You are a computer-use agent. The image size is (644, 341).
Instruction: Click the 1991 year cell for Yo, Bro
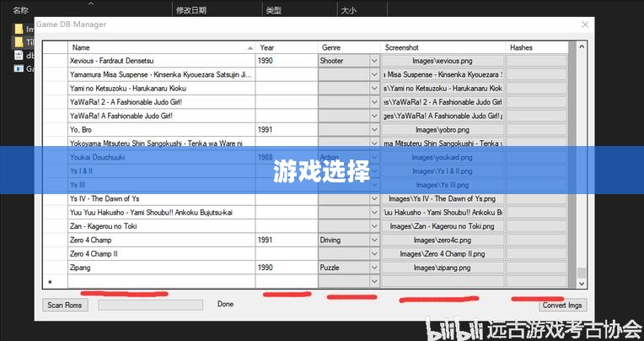click(x=287, y=130)
